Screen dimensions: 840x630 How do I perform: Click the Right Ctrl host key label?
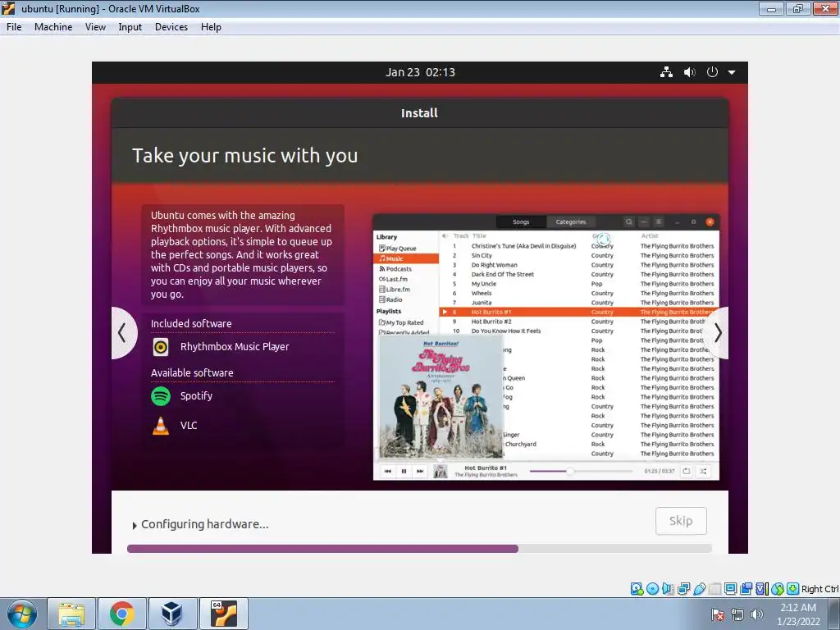click(819, 589)
